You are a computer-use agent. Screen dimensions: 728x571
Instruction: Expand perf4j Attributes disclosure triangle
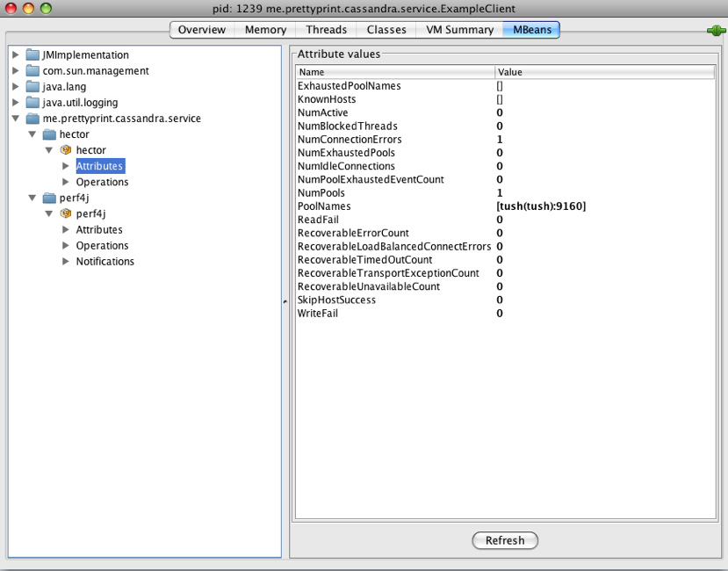coord(66,229)
